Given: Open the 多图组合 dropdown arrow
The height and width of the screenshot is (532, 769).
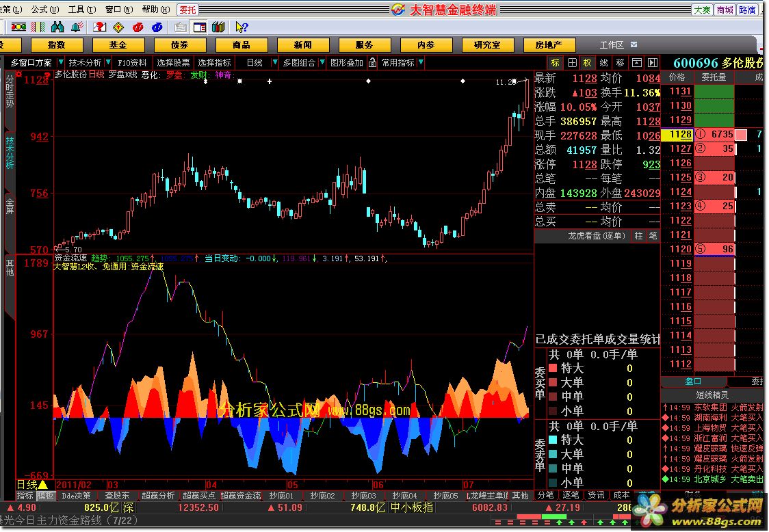Looking at the screenshot, I should tap(322, 62).
